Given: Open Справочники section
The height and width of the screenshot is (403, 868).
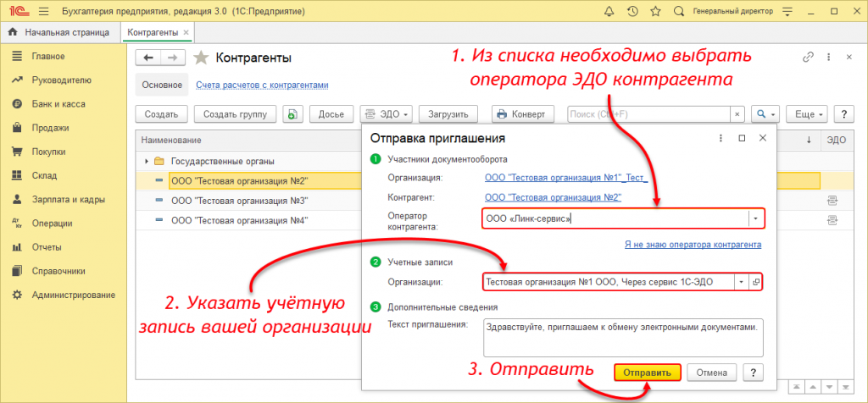Looking at the screenshot, I should pyautogui.click(x=58, y=271).
